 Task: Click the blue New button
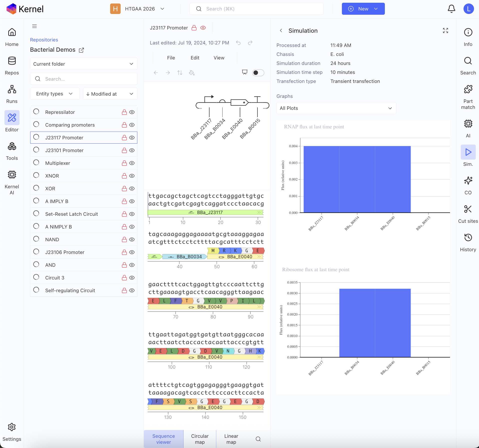tap(363, 9)
